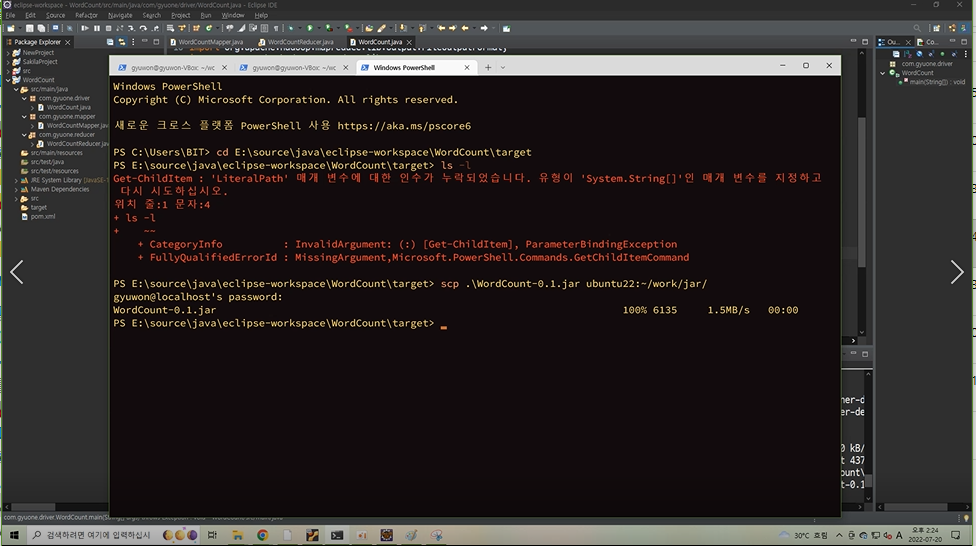Expand the NewProject tree node
This screenshot has height=546, width=976.
8,53
